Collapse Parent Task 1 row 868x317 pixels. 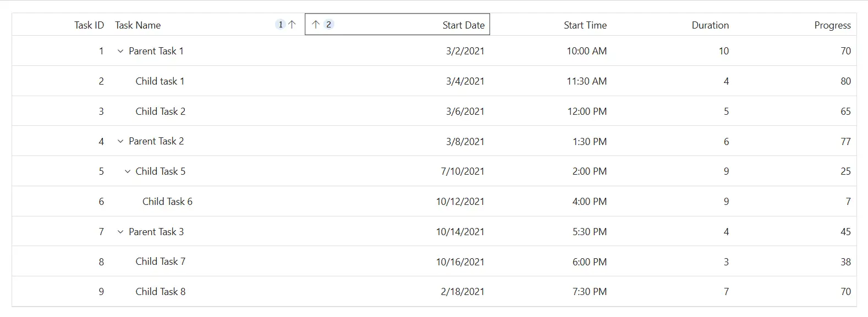[120, 51]
